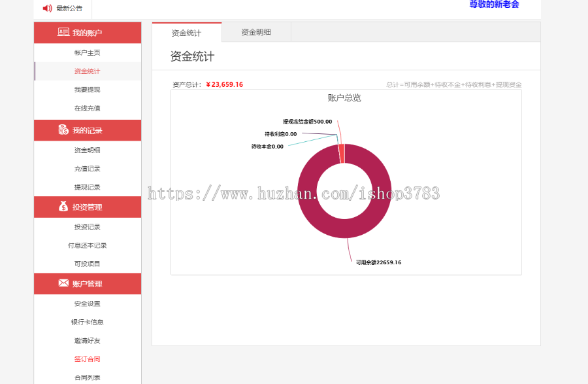Select 资金统计 in the sidebar
This screenshot has width=588, height=384.
(x=87, y=71)
